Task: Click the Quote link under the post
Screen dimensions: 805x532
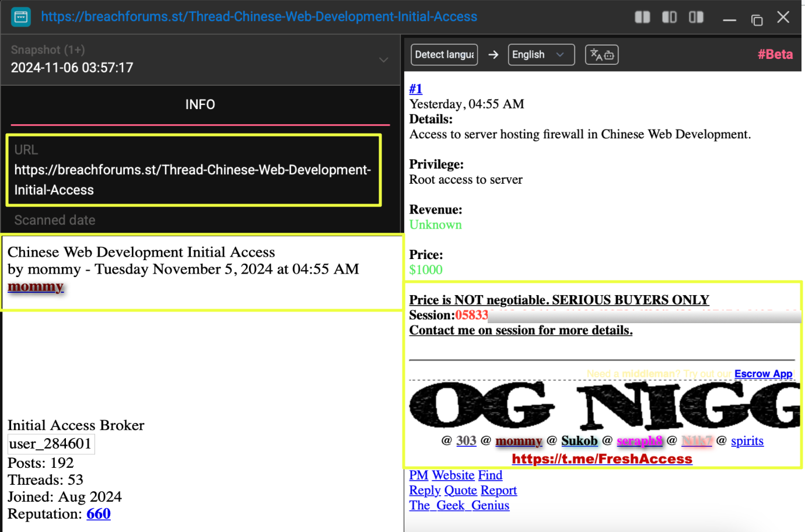Action: click(460, 491)
